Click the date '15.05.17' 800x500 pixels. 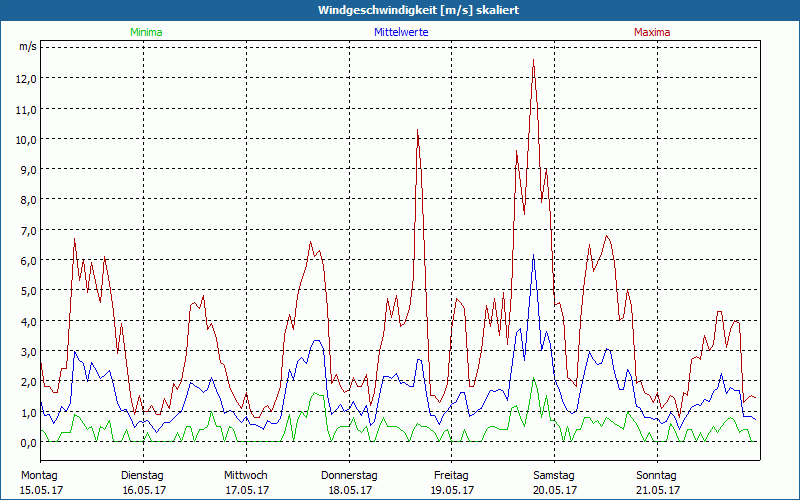[41, 491]
